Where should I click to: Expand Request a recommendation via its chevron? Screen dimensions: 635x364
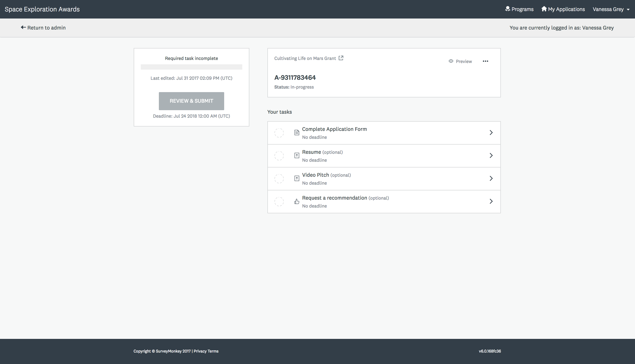(491, 201)
